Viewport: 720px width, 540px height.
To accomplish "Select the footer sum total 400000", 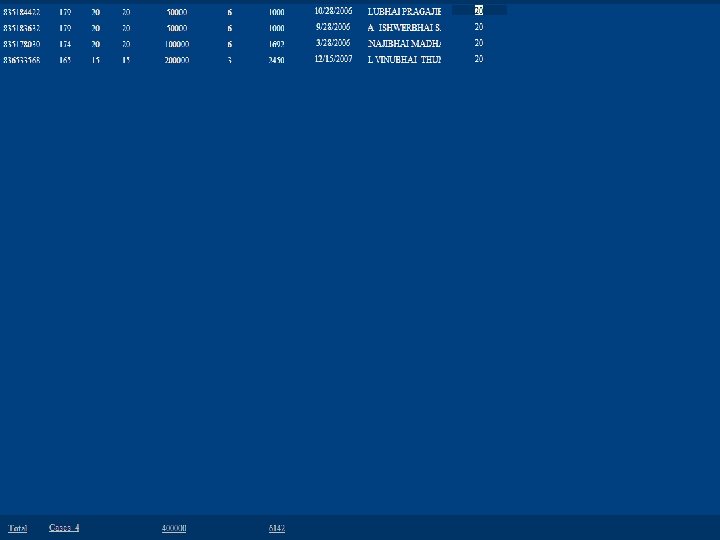I will click(x=174, y=528).
